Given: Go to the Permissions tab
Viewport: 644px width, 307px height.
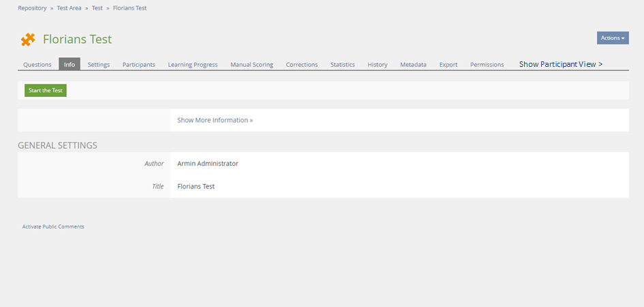Looking at the screenshot, I should tap(487, 65).
